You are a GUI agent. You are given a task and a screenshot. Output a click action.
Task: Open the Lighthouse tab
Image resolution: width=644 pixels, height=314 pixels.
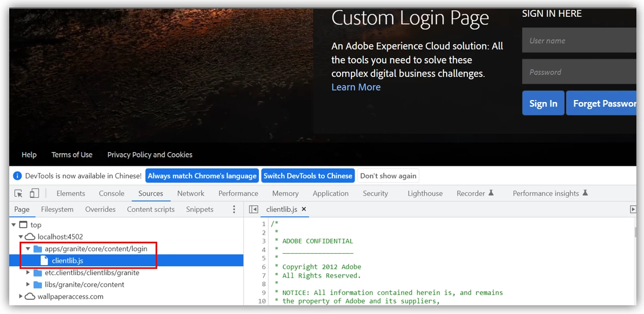425,193
